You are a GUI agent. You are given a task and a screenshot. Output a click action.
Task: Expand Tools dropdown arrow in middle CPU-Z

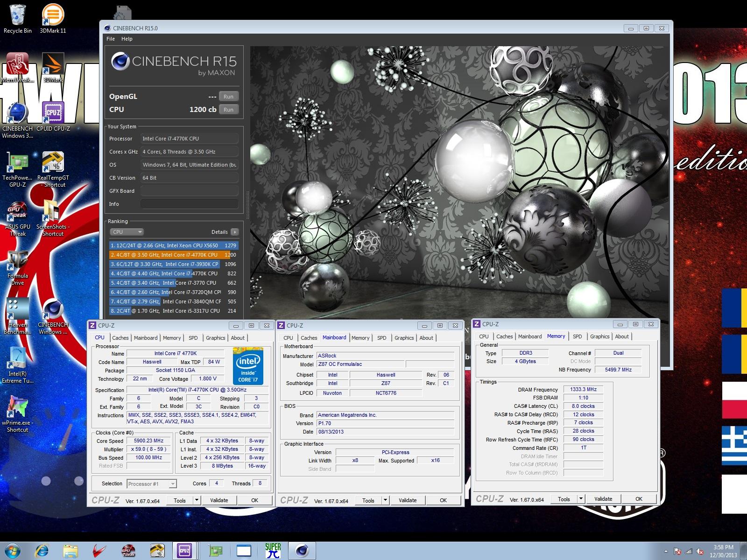385,500
